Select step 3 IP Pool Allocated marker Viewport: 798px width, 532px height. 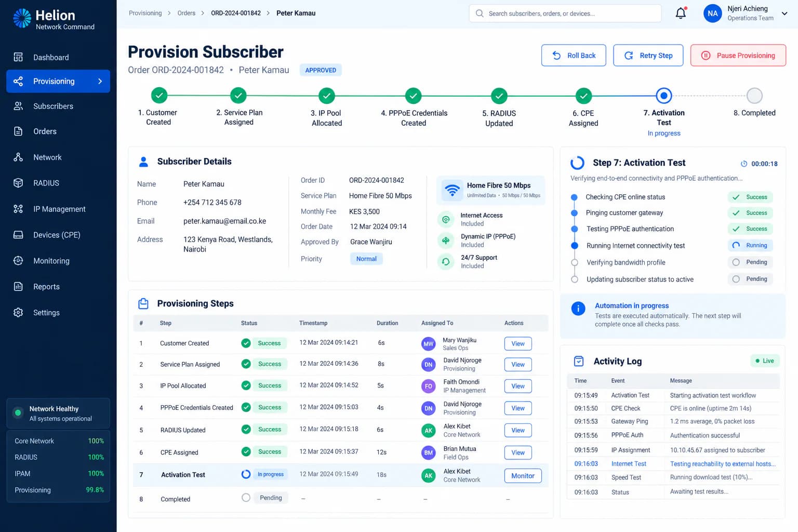327,96
